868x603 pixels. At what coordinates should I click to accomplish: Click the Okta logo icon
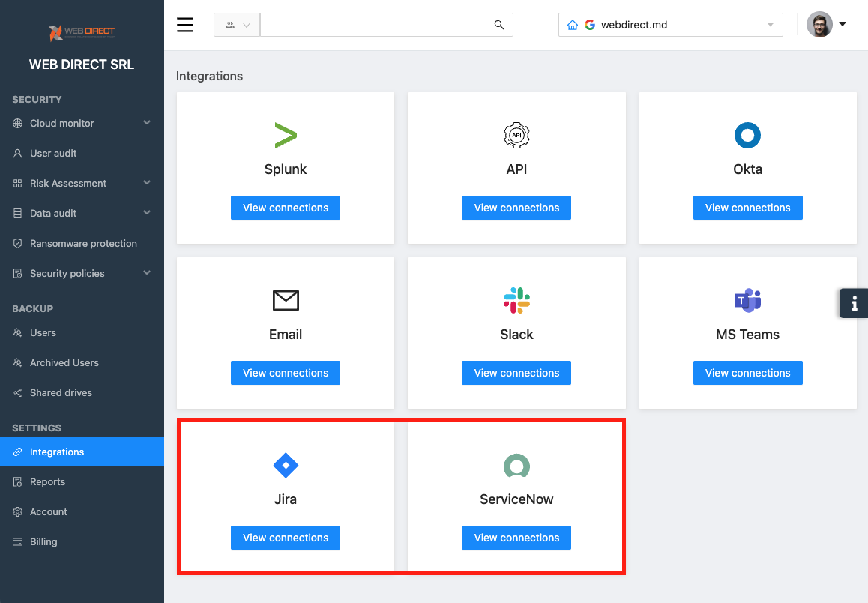pos(747,135)
